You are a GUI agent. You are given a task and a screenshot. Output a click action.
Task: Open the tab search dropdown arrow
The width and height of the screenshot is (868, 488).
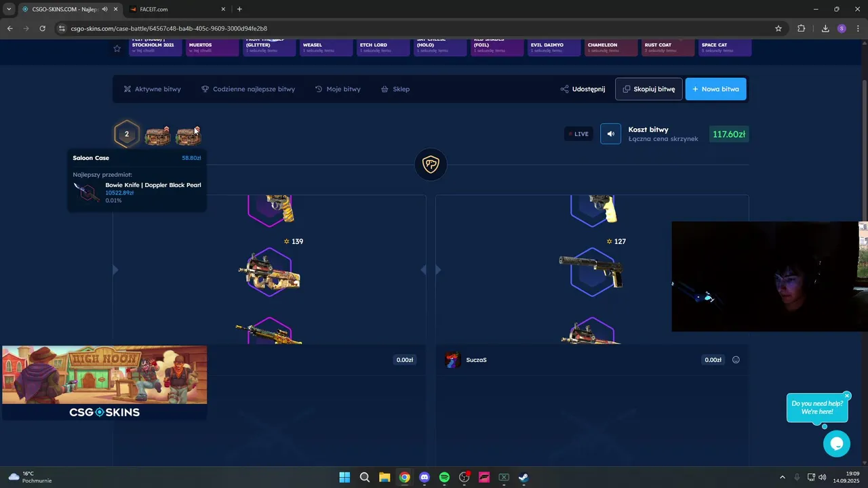(9, 9)
